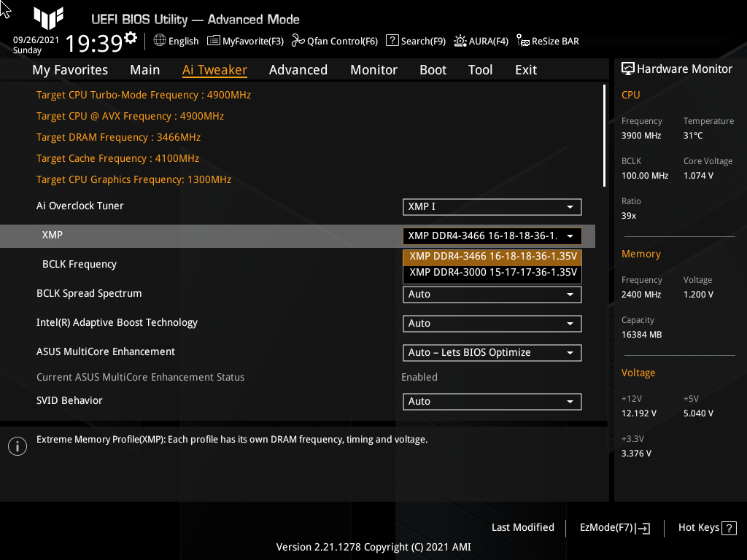Open the AURA lighting settings
The height and width of the screenshot is (560, 747).
(481, 41)
